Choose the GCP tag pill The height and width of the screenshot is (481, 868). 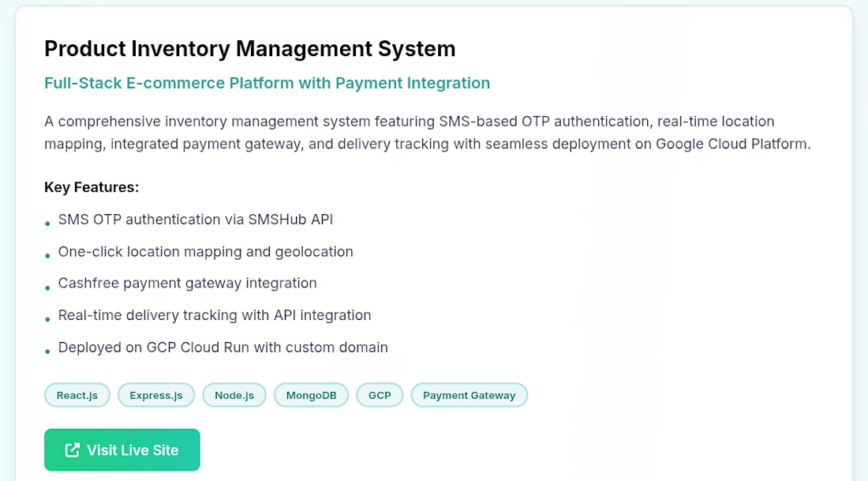click(380, 395)
